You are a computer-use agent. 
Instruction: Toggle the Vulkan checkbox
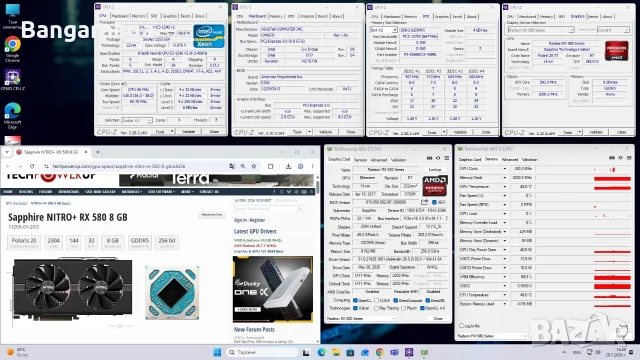point(355,308)
